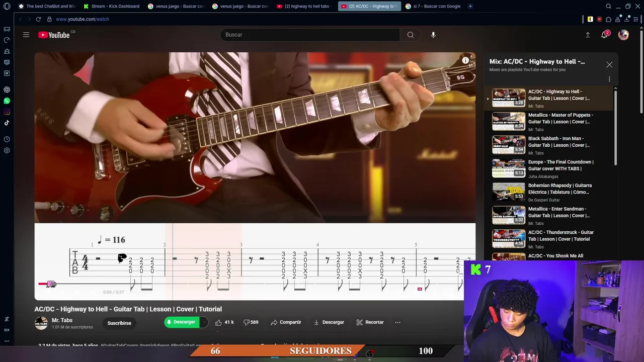Open the YouTube hamburger guide menu
Screen dimensions: 644x362
26,35
